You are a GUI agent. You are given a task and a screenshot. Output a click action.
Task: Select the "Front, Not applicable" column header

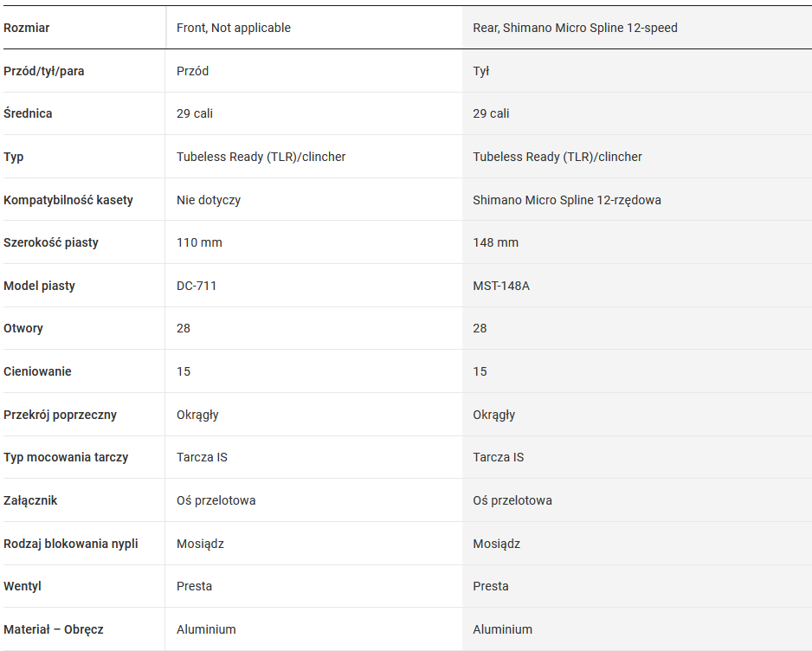234,28
